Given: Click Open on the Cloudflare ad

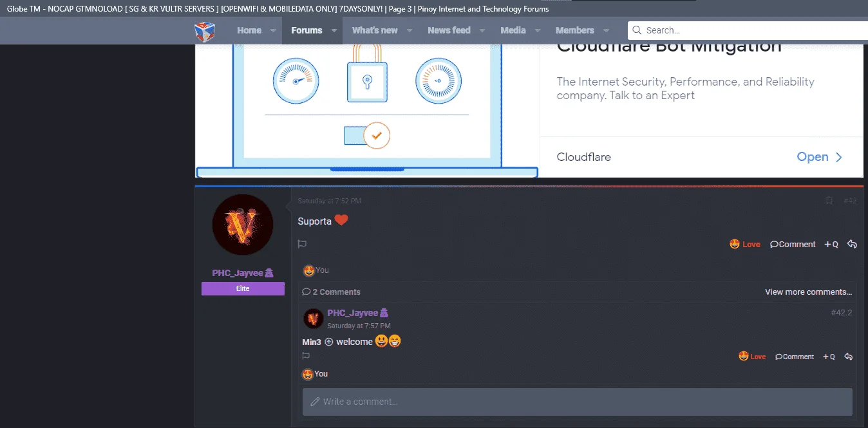Looking at the screenshot, I should pyautogui.click(x=820, y=157).
